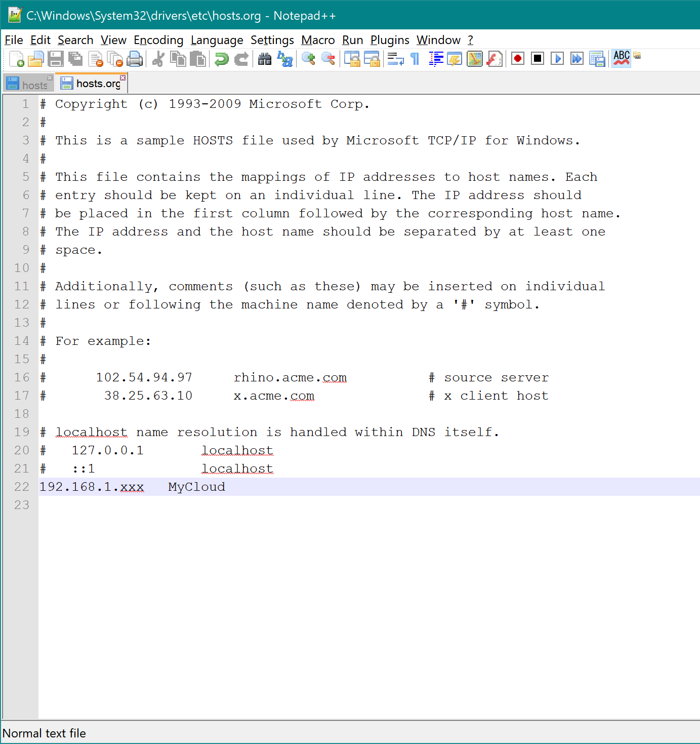This screenshot has width=700, height=744.
Task: Open the Encoding menu
Action: (158, 40)
